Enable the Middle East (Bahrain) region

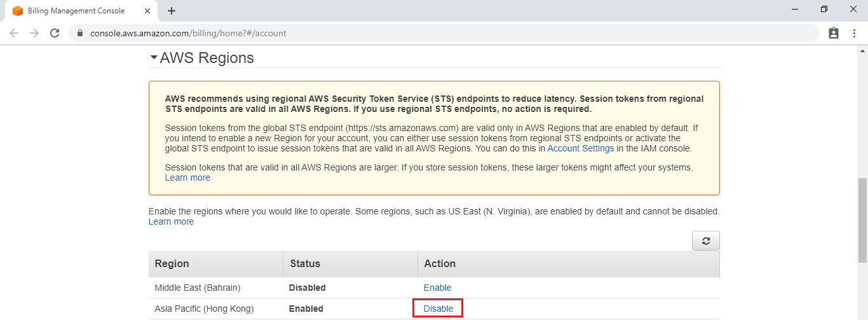click(437, 288)
